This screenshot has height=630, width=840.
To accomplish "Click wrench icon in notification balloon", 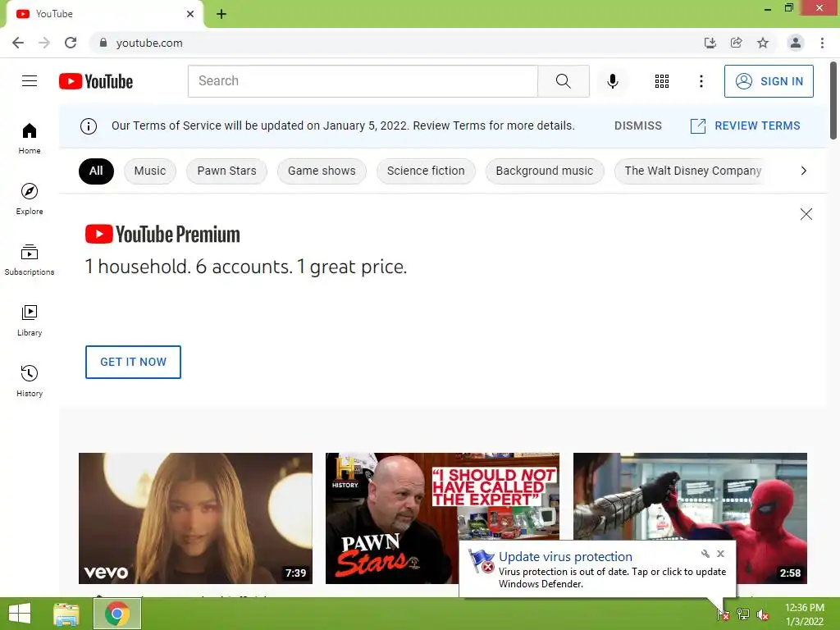I will coord(705,554).
